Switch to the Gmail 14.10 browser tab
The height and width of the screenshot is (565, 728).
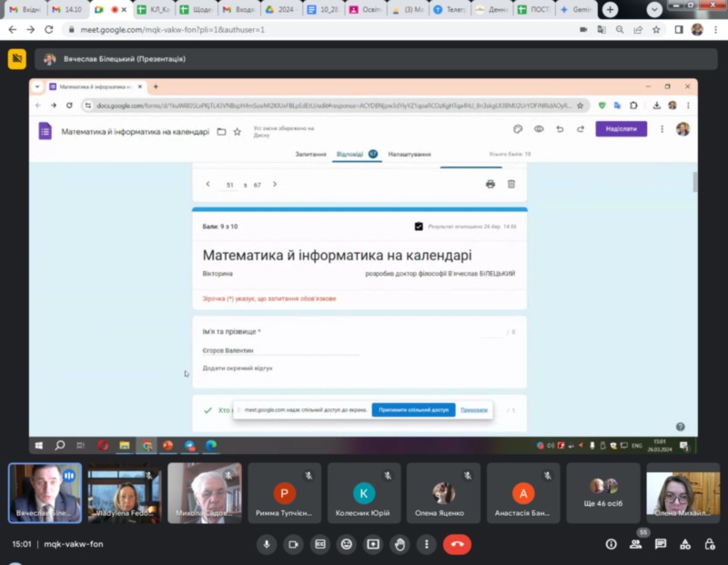click(x=69, y=9)
